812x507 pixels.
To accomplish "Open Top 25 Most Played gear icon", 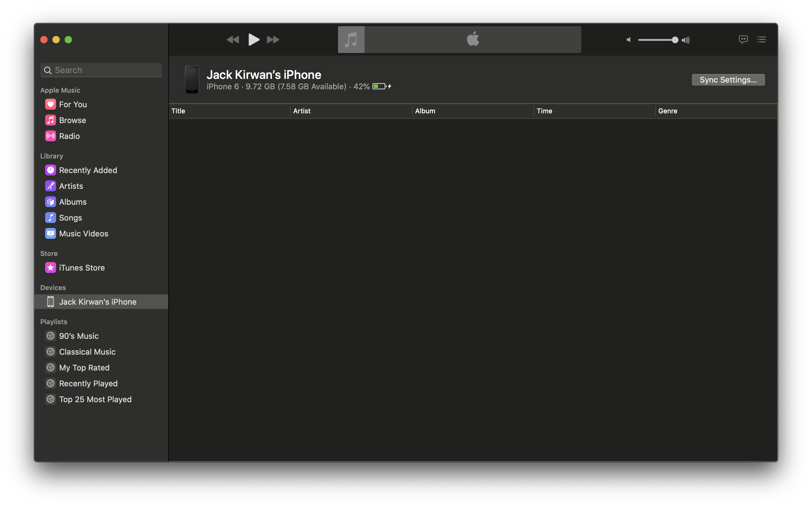I will pos(50,399).
